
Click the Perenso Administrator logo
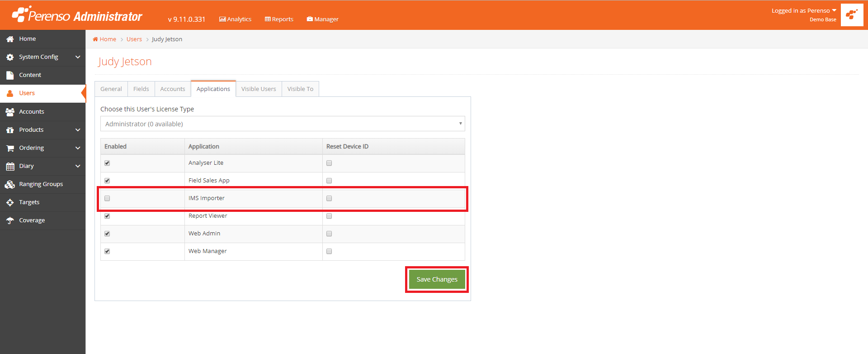point(77,15)
